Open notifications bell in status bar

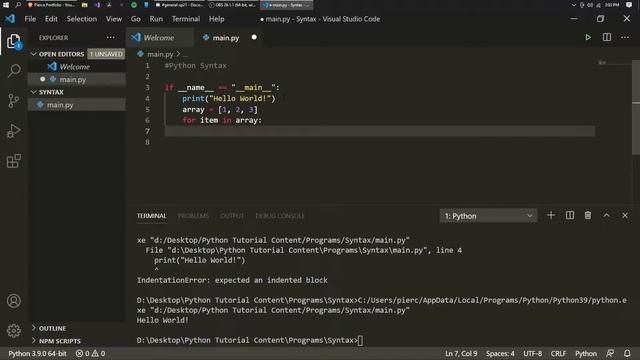pos(627,353)
